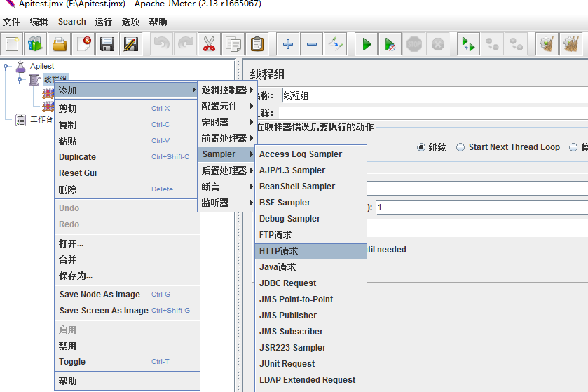
Task: Select Start Next Thread Loop radio button
Action: (x=460, y=147)
